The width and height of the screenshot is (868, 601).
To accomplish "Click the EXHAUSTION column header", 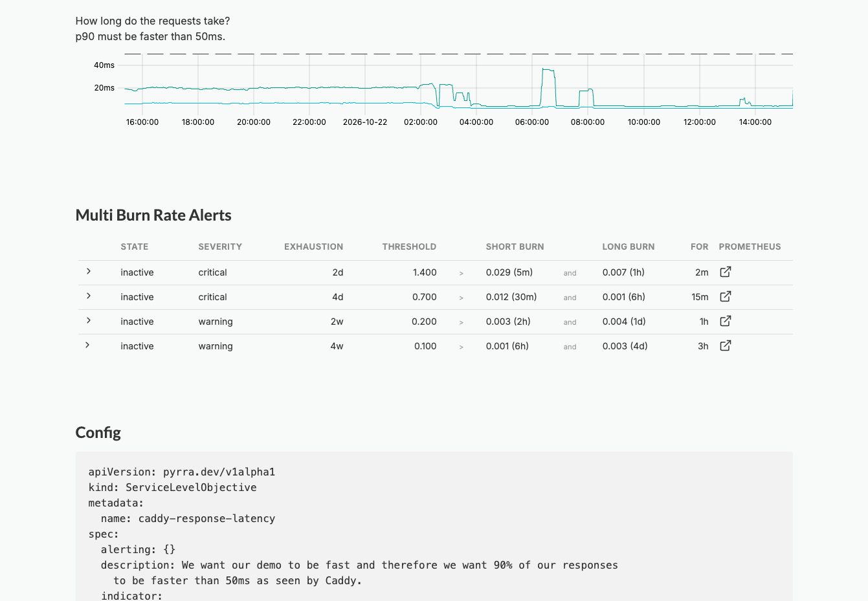I will tap(313, 246).
